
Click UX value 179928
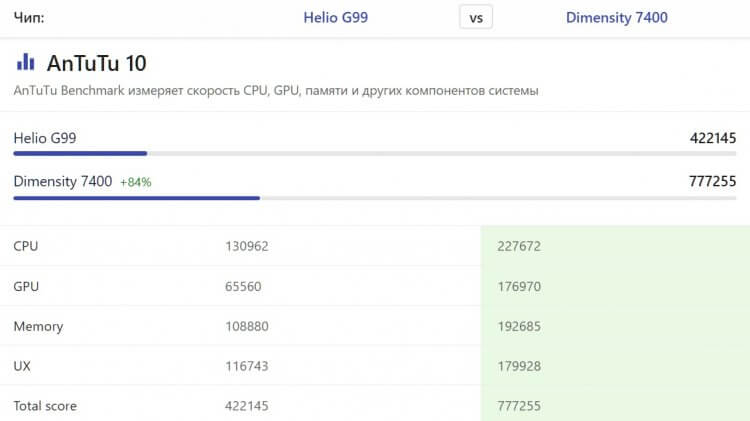[x=519, y=366]
